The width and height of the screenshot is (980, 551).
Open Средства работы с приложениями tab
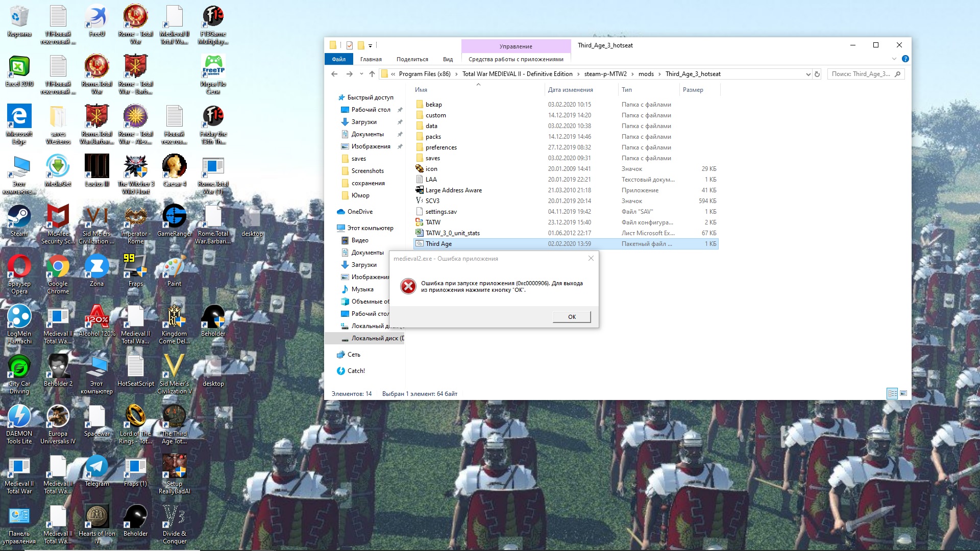point(516,59)
